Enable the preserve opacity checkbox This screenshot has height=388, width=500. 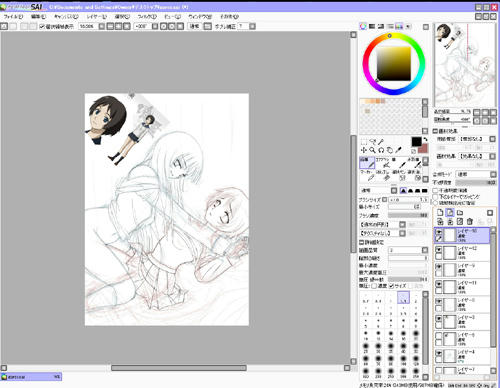click(x=435, y=190)
